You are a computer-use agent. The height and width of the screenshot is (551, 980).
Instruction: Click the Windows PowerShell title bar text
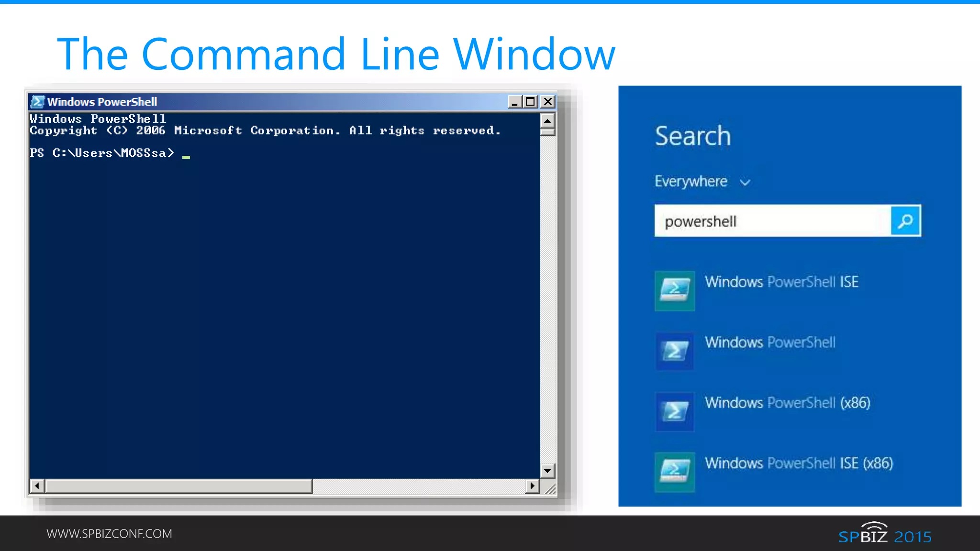102,101
